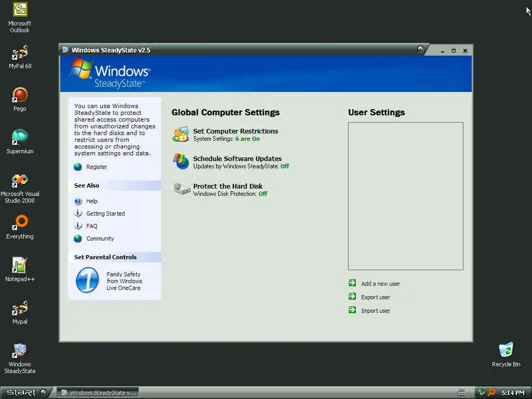This screenshot has width=532, height=399.
Task: Select the MyPal 68 desktop shortcut
Action: click(20, 57)
